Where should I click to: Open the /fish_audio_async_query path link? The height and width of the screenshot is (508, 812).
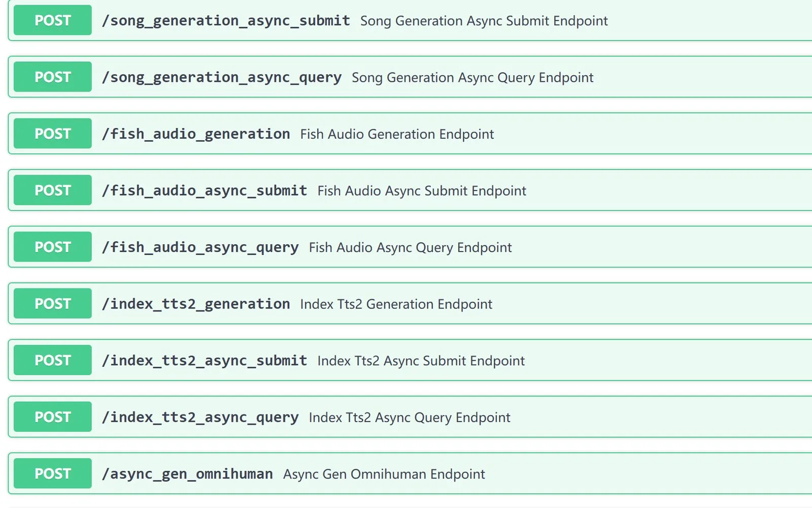coord(200,247)
